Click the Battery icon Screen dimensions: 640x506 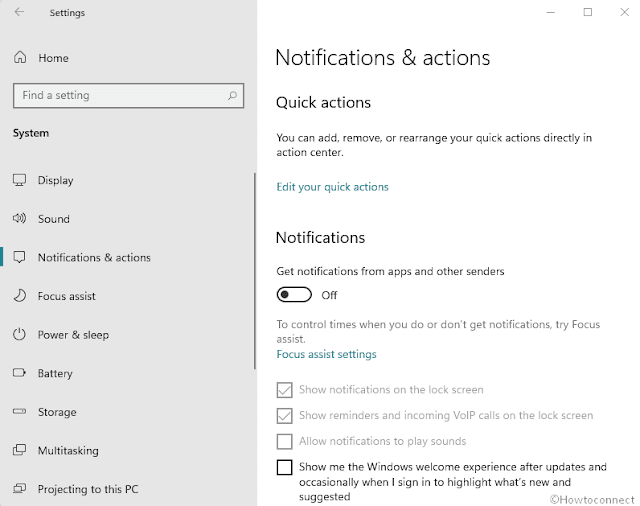(19, 373)
